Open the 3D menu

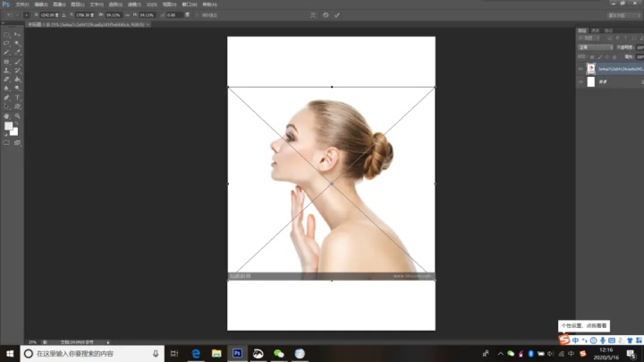[x=151, y=4]
